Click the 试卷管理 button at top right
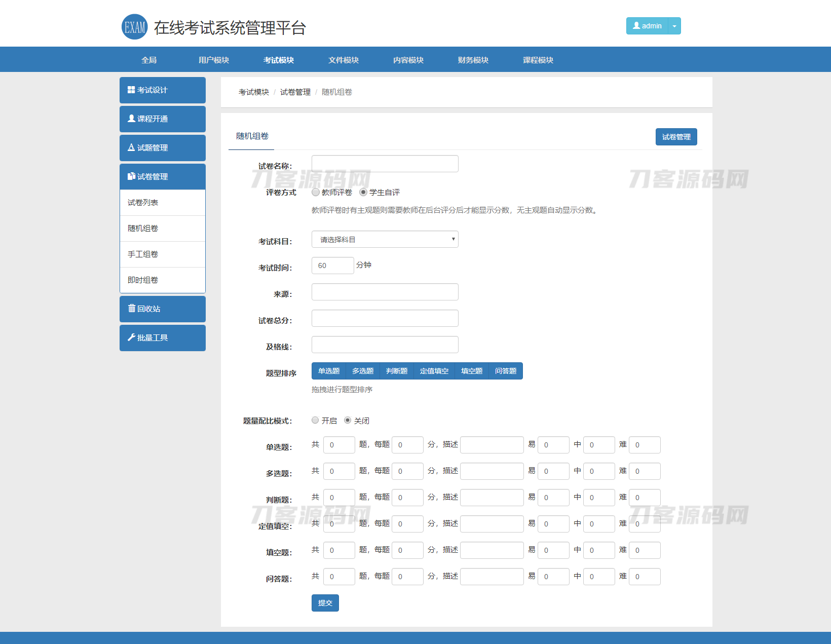 tap(676, 137)
